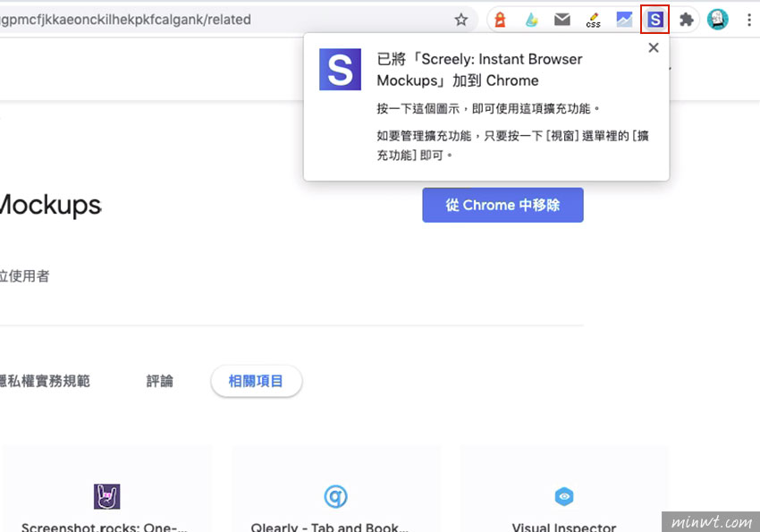This screenshot has width=760, height=532.
Task: Open the Screenshot.rocks related extension title
Action: 105,528
